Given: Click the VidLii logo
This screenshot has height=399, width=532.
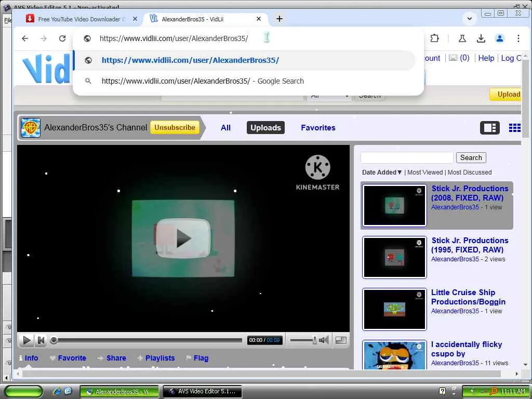Looking at the screenshot, I should point(46,70).
